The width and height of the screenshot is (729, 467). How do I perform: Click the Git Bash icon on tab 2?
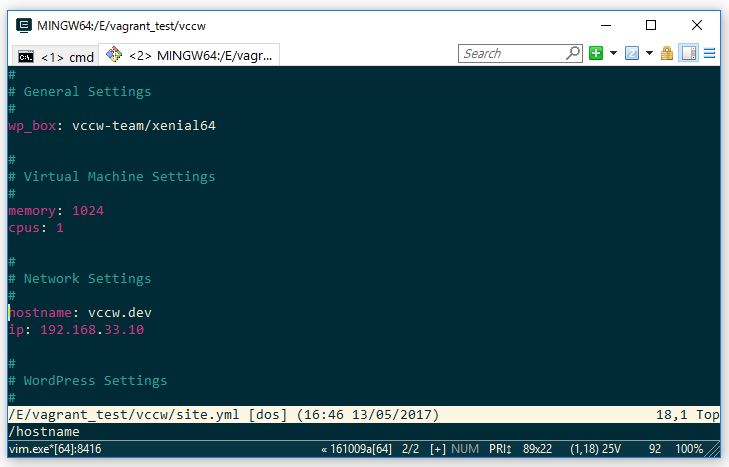(114, 54)
